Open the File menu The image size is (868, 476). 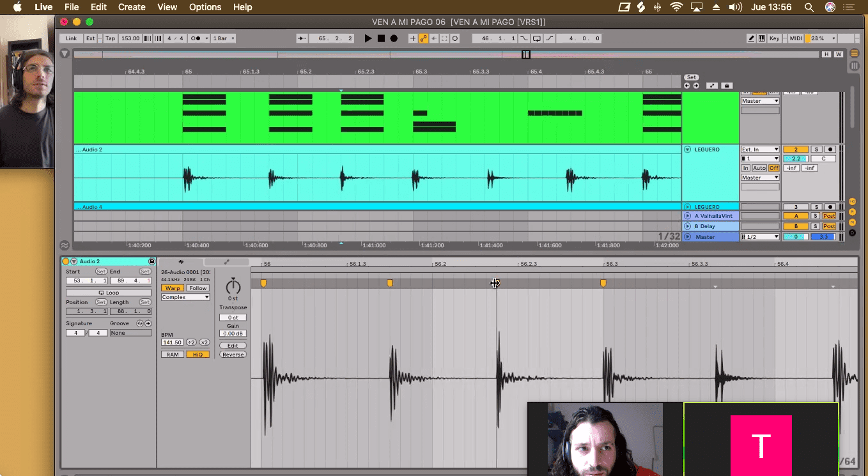(x=72, y=7)
